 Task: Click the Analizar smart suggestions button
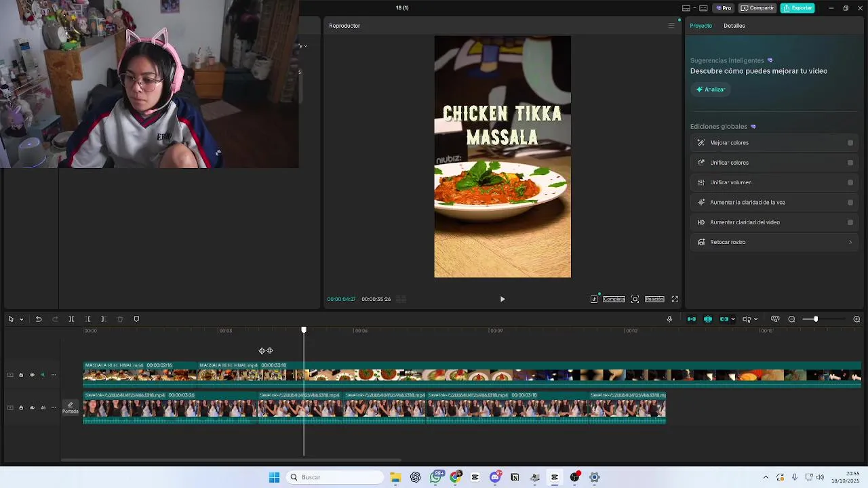click(711, 89)
